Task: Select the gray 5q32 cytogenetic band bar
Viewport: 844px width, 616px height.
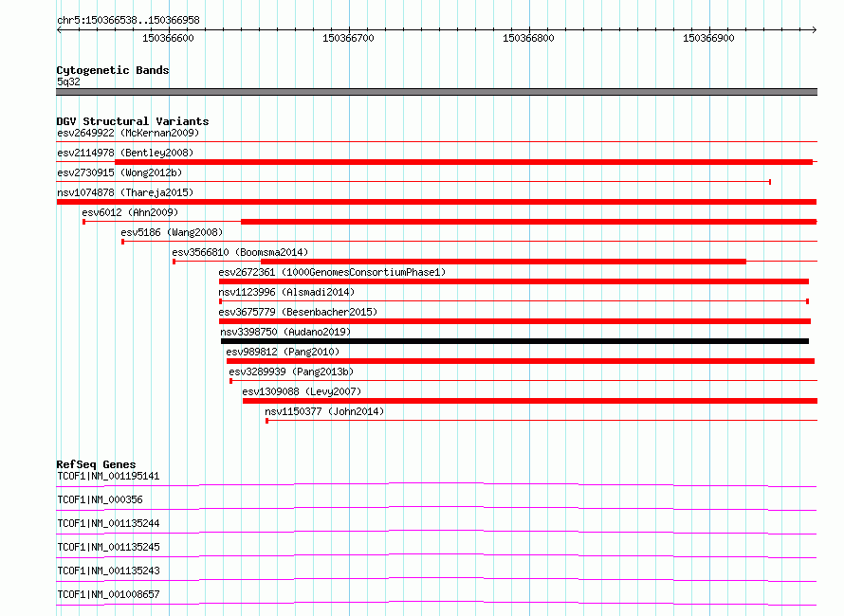Action: tap(436, 92)
